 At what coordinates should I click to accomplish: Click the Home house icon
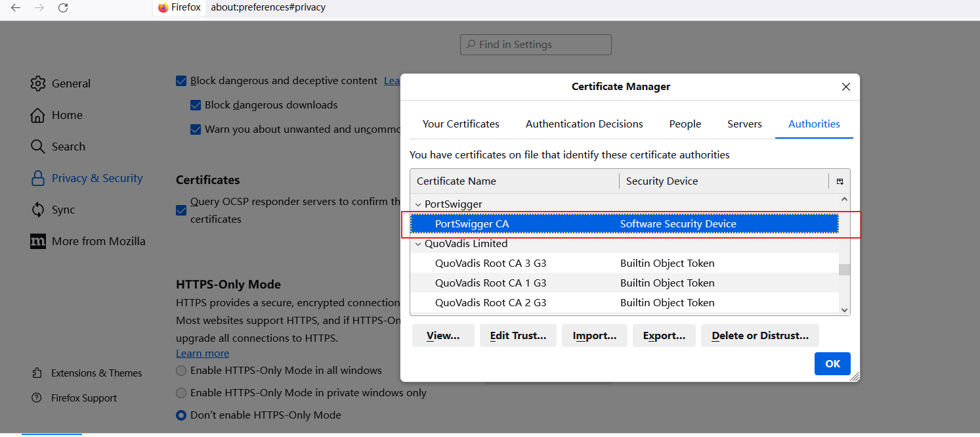click(x=38, y=115)
